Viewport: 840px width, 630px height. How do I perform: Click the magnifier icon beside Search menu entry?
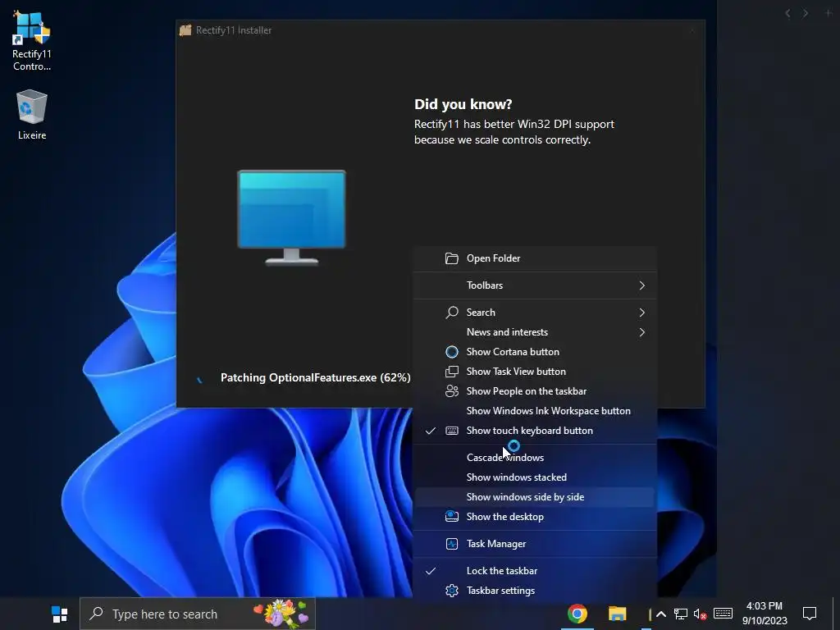[x=452, y=313]
